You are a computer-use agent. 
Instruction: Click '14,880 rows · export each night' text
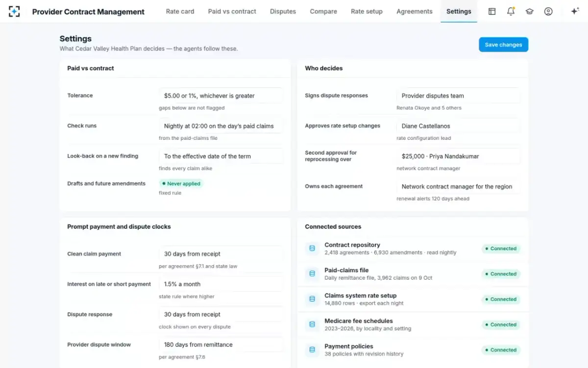tap(364, 303)
